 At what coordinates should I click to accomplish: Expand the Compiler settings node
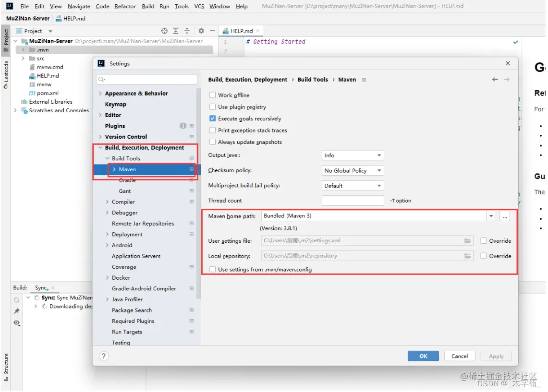click(x=107, y=202)
